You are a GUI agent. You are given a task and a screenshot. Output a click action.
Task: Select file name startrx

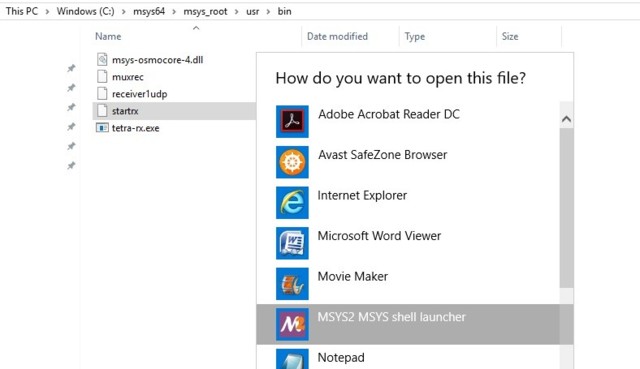125,111
